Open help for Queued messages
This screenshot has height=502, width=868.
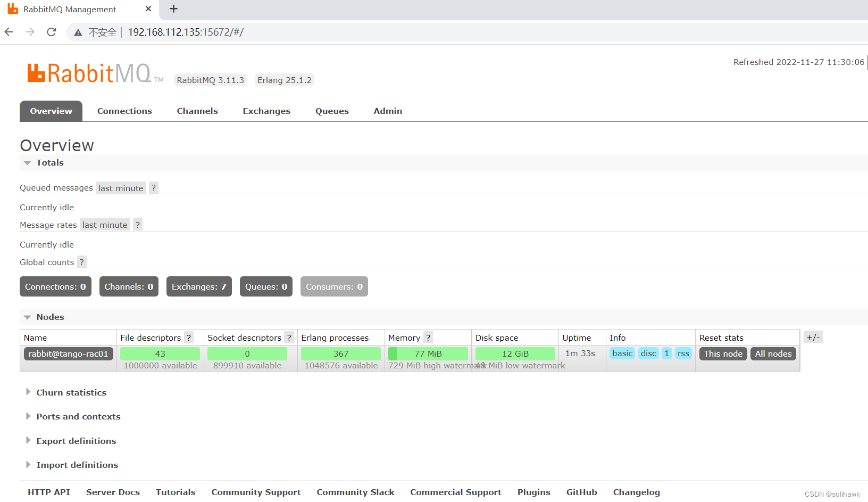click(153, 187)
